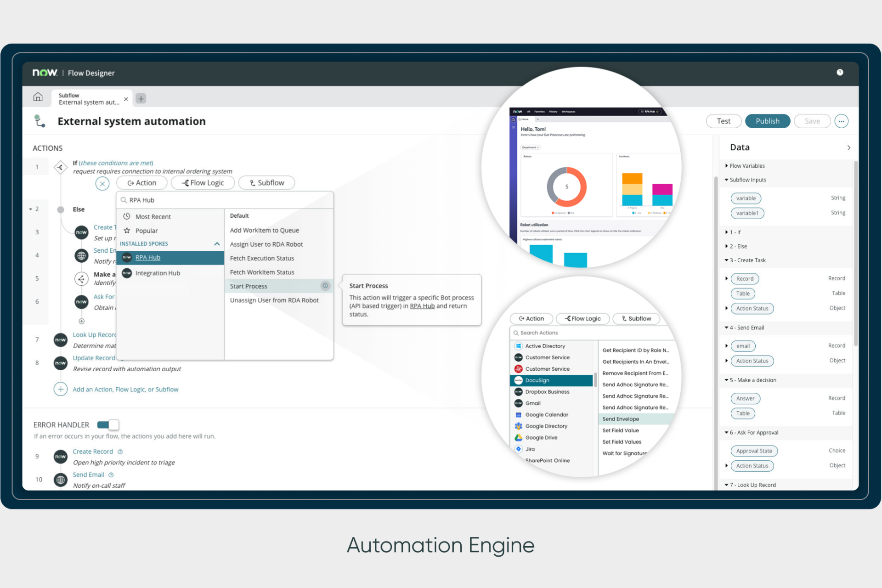This screenshot has height=588, width=882.
Task: Collapse 4 - Send Email section
Action: point(726,328)
